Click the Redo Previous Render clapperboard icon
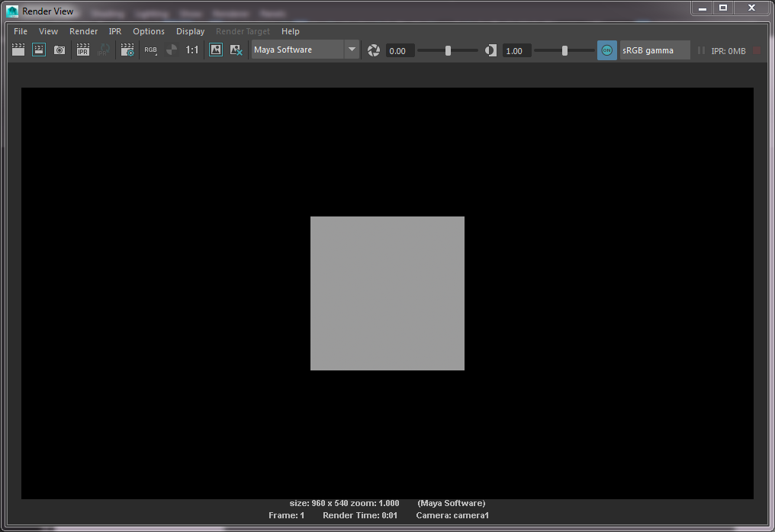 coord(18,50)
